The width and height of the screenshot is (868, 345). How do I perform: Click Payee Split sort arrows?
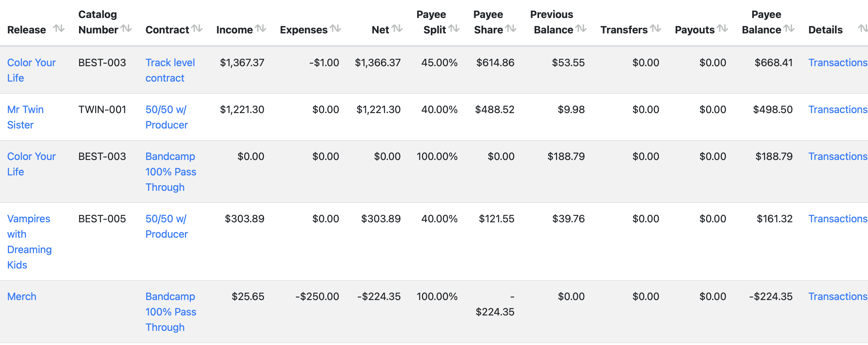click(454, 29)
